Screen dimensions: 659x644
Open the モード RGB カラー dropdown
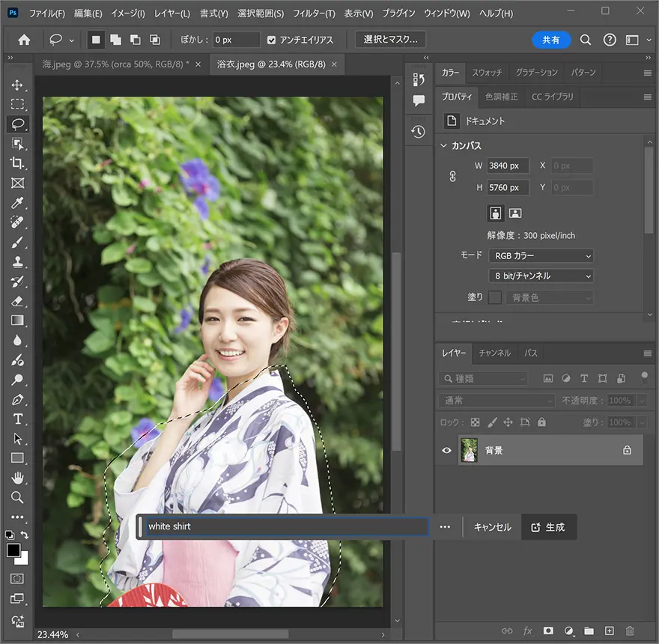tap(541, 255)
